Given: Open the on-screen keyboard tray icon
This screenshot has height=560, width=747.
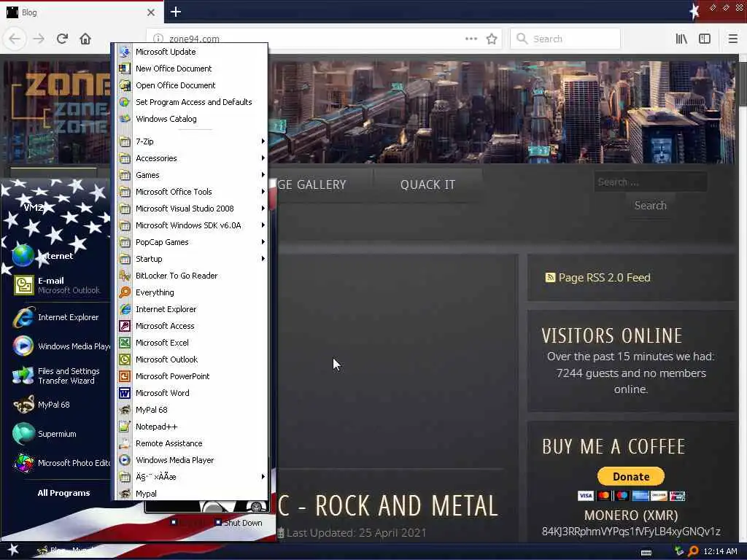Looking at the screenshot, I should (646, 552).
